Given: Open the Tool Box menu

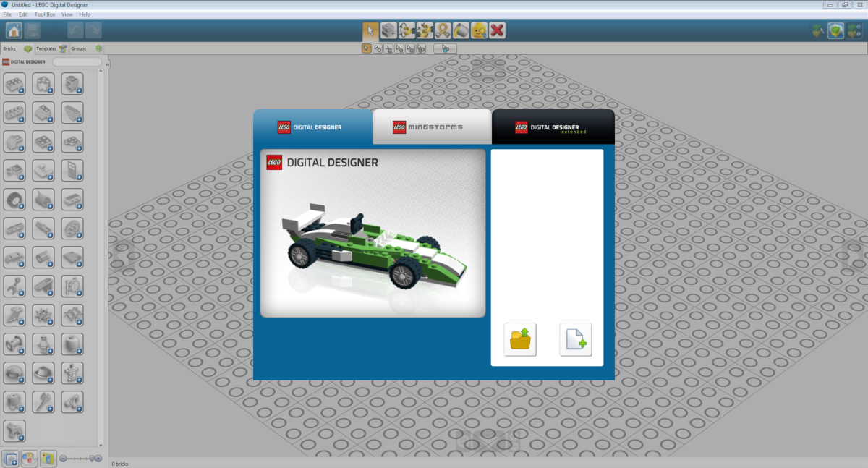Looking at the screenshot, I should [x=45, y=14].
